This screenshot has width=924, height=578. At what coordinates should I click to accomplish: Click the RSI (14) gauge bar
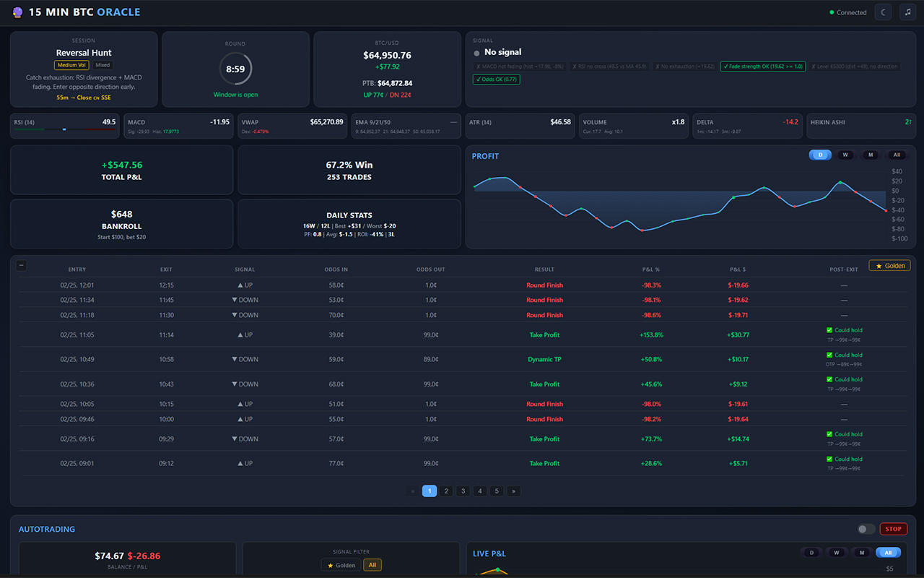coord(64,129)
